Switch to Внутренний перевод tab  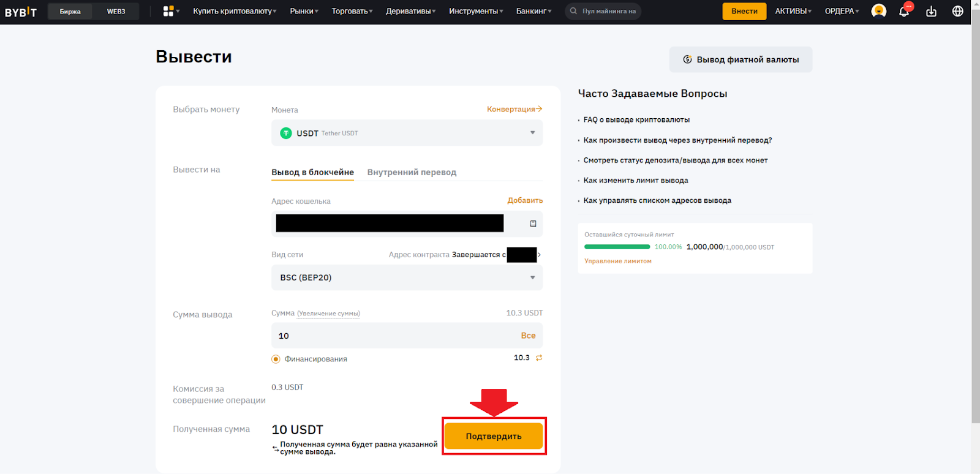[x=412, y=172]
